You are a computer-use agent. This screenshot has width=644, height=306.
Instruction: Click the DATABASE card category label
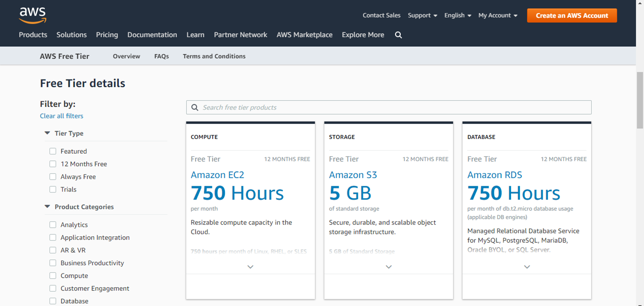pyautogui.click(x=481, y=137)
